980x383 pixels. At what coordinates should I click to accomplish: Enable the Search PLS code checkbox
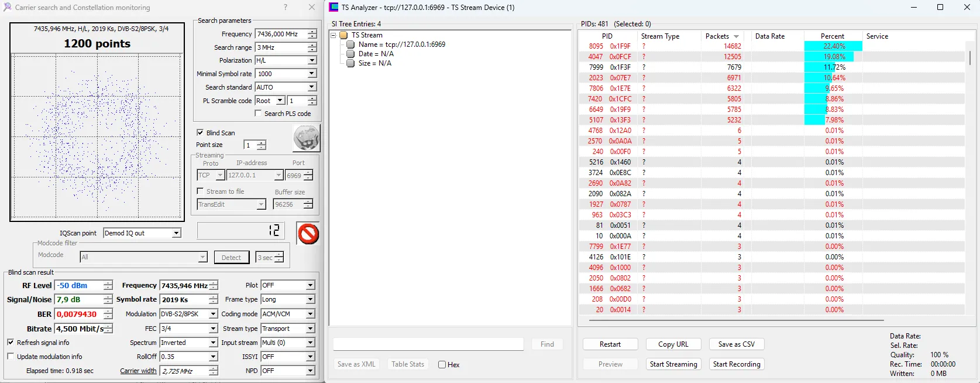[258, 114]
